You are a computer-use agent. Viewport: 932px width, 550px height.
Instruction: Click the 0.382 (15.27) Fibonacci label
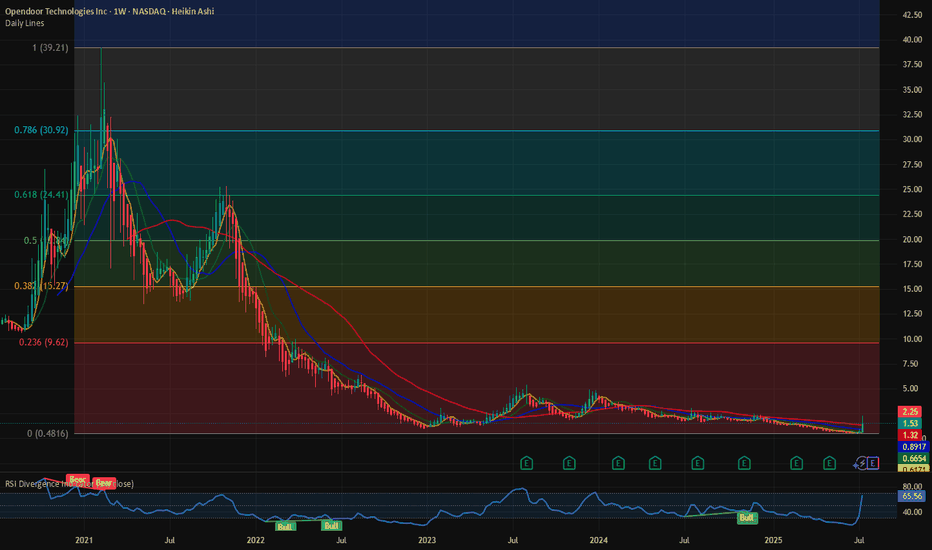point(41,286)
